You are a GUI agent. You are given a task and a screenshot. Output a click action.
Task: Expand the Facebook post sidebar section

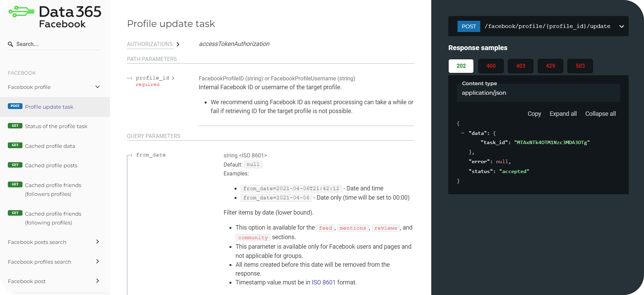[x=97, y=281]
